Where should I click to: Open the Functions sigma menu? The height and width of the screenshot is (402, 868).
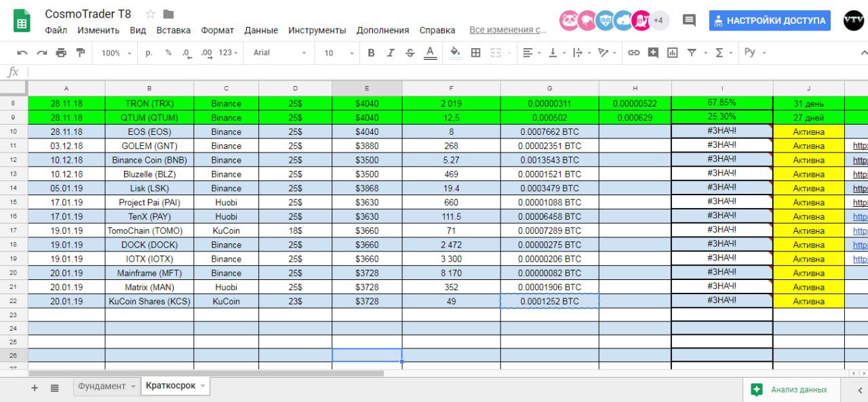pos(724,53)
